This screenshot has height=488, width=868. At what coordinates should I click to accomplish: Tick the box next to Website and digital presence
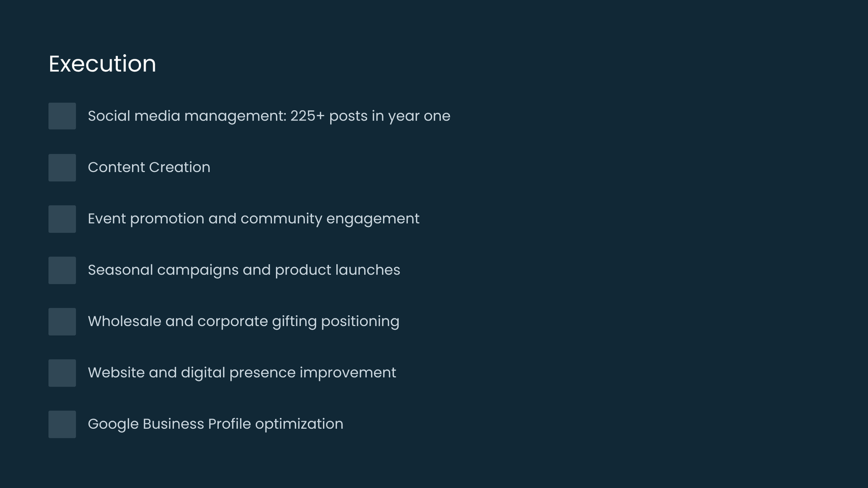click(62, 373)
